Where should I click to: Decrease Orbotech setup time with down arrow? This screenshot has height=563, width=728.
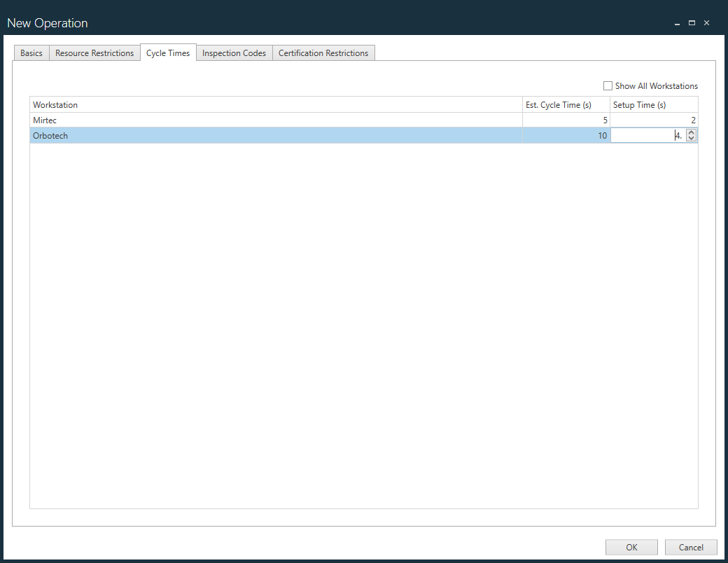click(x=692, y=139)
